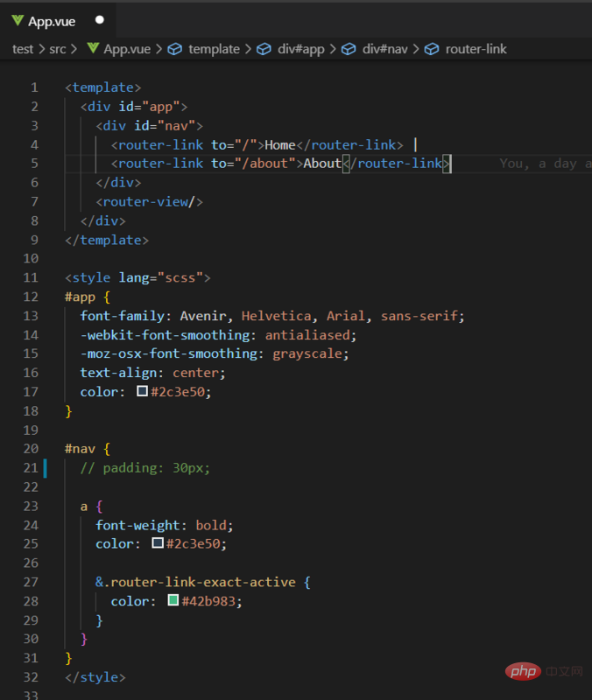Click the blue modified-line marker beside line 21
The width and height of the screenshot is (592, 700).
click(46, 467)
